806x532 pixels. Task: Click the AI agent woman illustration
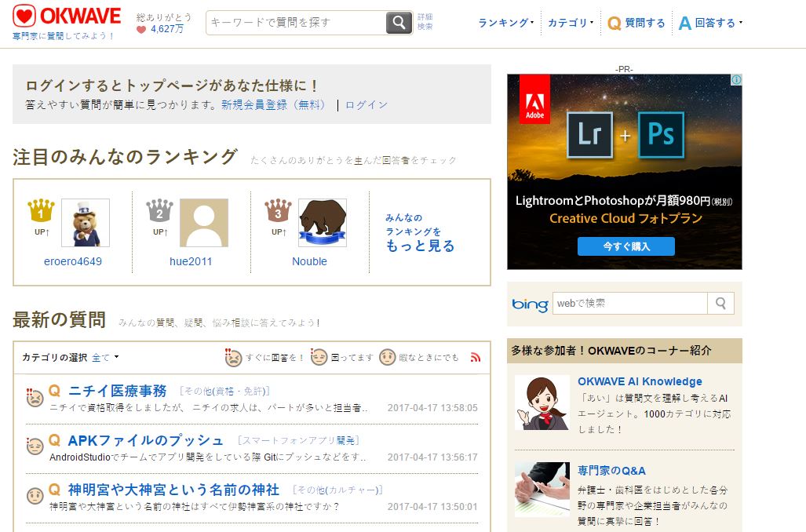coord(542,403)
